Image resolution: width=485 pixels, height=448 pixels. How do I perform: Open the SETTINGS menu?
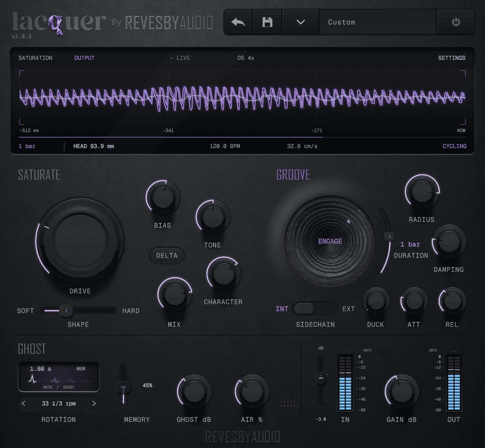pyautogui.click(x=452, y=58)
